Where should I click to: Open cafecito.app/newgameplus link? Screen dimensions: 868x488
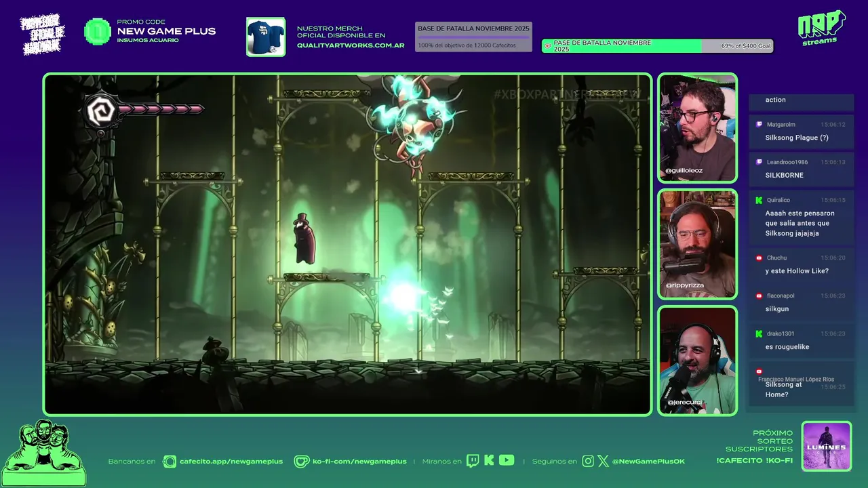(231, 462)
